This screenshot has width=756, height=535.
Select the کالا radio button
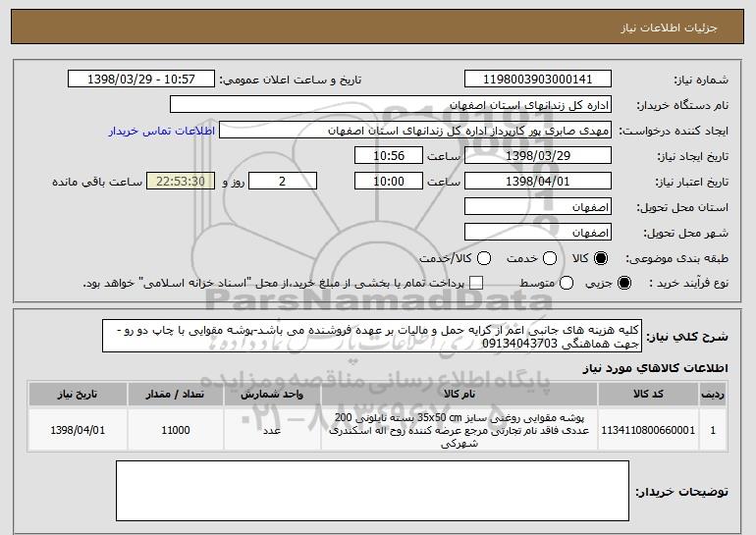point(600,258)
